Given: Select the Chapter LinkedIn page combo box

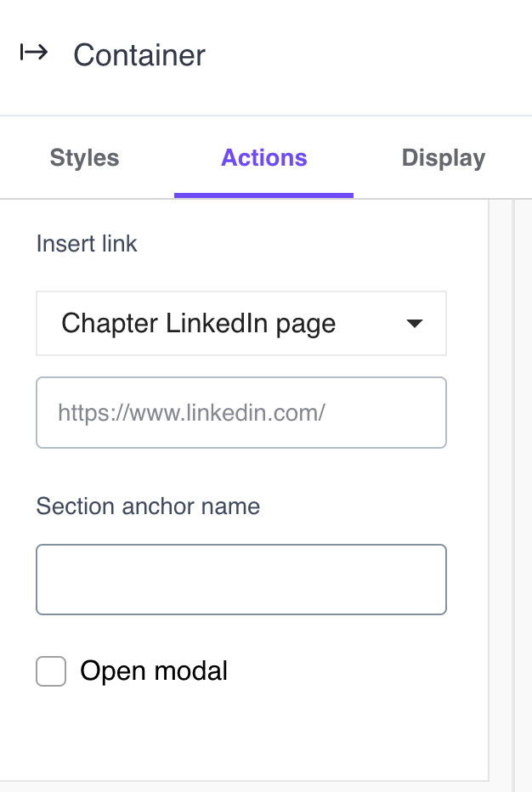Looking at the screenshot, I should tap(241, 324).
